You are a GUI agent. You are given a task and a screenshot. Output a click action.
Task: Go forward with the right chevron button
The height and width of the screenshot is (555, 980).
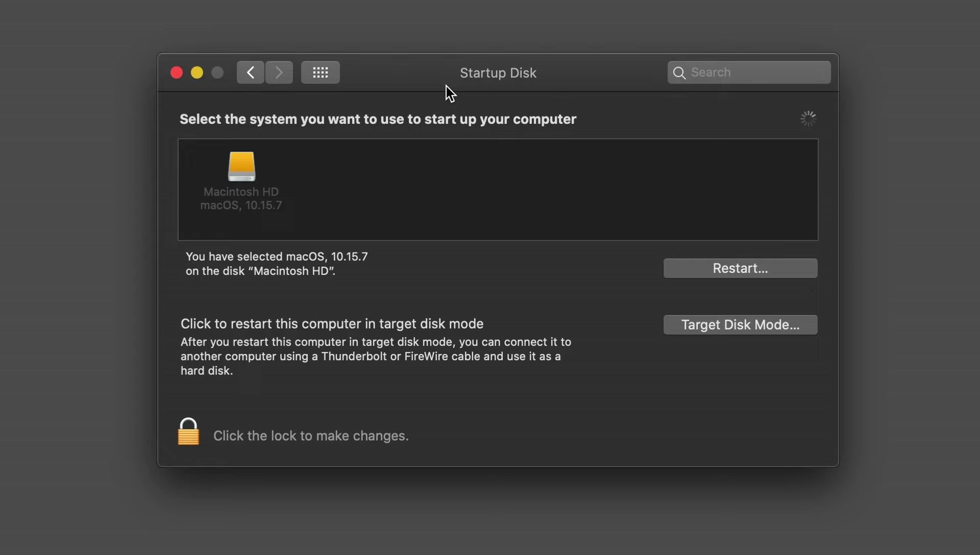coord(279,72)
